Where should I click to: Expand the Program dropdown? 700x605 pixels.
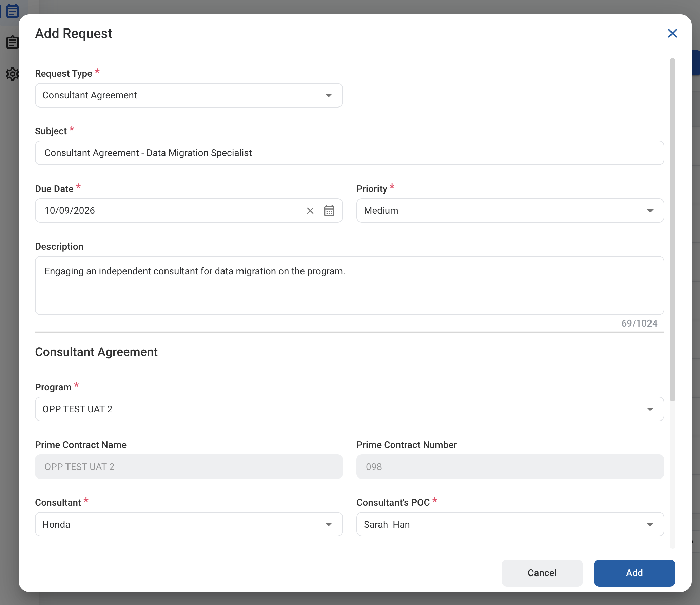[x=349, y=409]
